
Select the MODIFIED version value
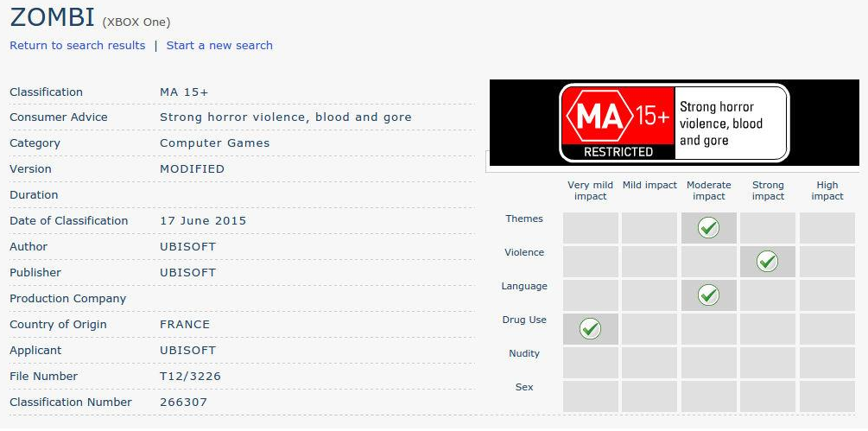(x=192, y=168)
